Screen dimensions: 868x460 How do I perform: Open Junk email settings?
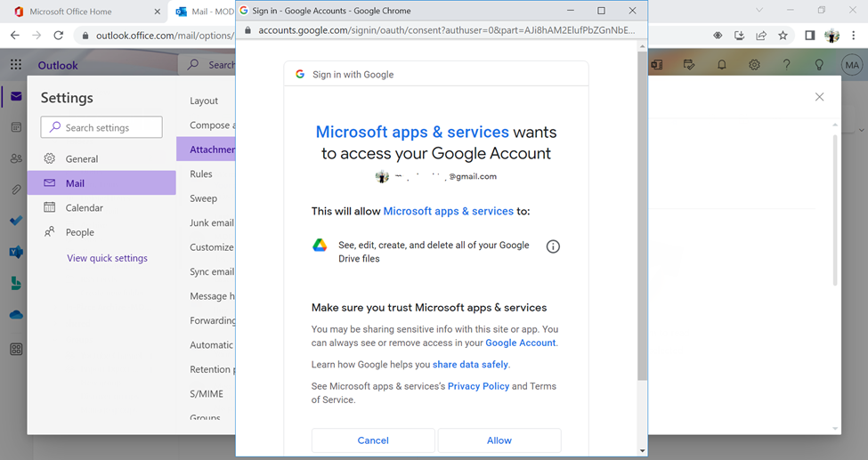(212, 222)
